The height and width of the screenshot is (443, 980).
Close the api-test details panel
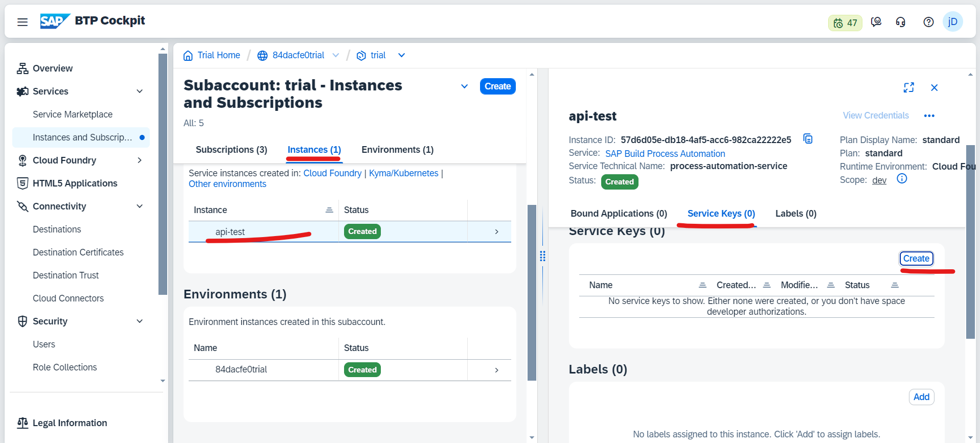coord(934,88)
